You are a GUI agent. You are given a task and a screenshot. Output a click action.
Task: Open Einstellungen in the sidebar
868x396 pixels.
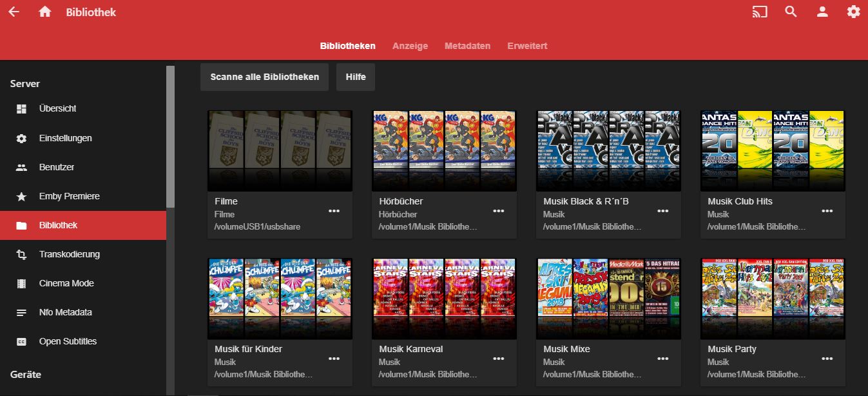[83, 138]
